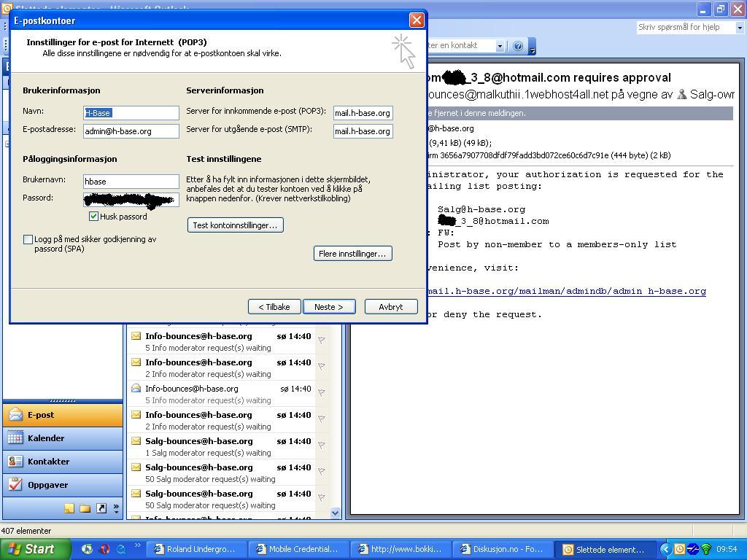Click the opened-envelope icon of read Info-bounces message

coord(136,389)
